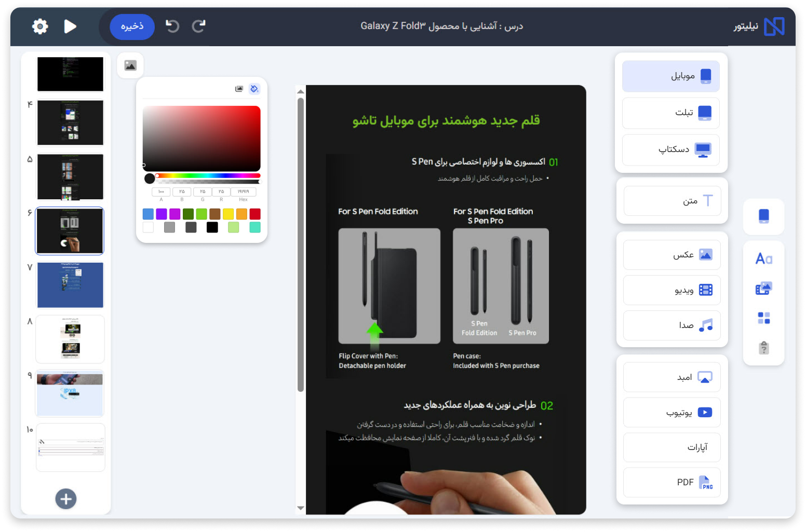Pick the yellow color swatch

tap(228, 214)
